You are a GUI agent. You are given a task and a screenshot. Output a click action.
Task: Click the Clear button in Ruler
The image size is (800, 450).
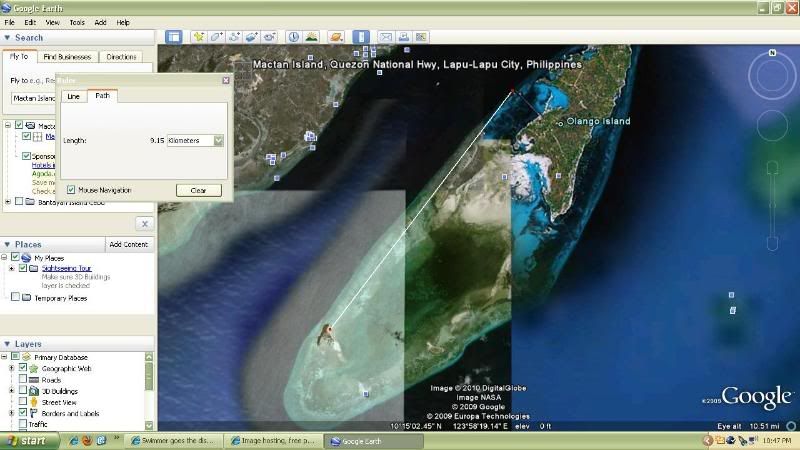(198, 190)
